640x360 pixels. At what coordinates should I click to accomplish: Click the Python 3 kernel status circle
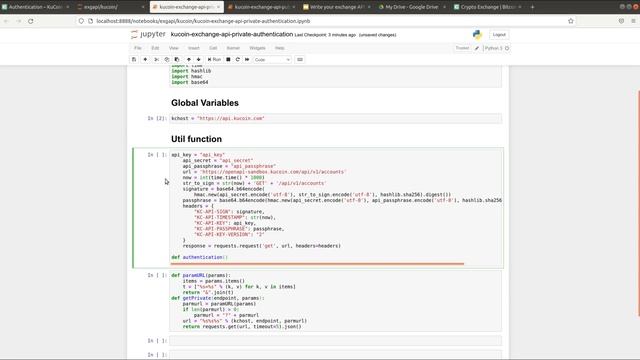pyautogui.click(x=507, y=48)
